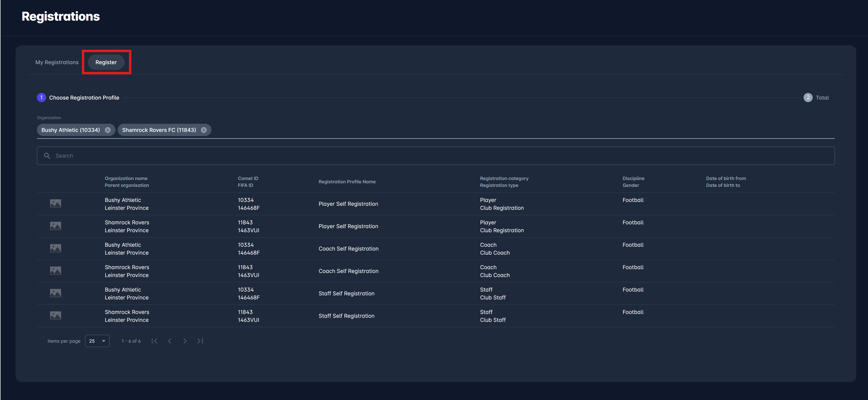Viewport: 868px width, 400px height.
Task: Select the Register tab
Action: pos(106,62)
